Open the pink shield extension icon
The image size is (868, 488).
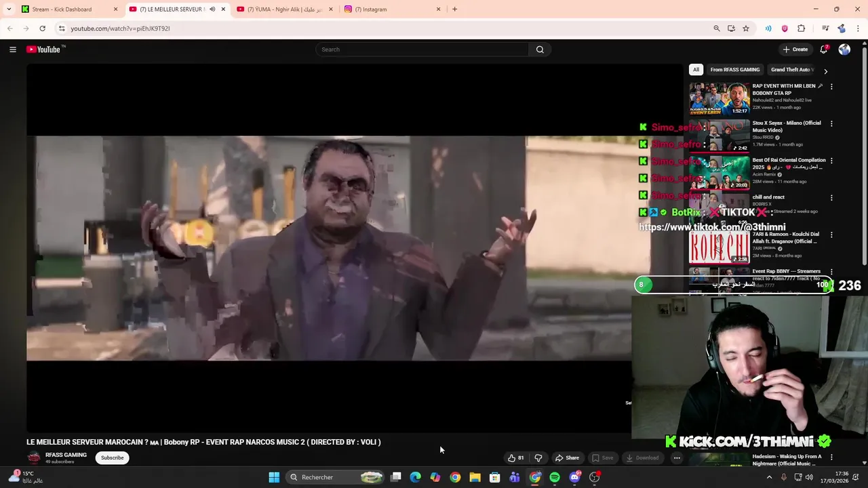(x=785, y=28)
